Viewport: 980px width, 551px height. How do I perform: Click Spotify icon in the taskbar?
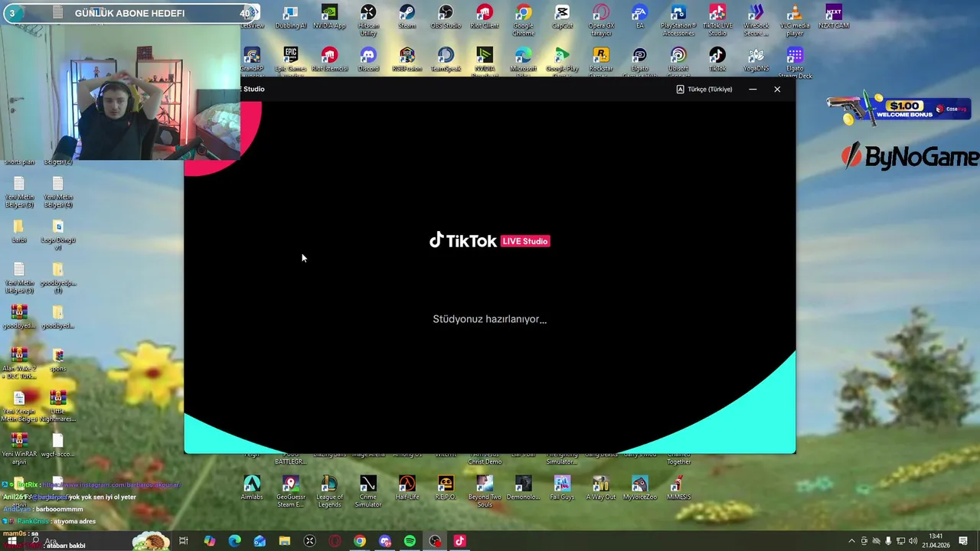click(x=410, y=541)
